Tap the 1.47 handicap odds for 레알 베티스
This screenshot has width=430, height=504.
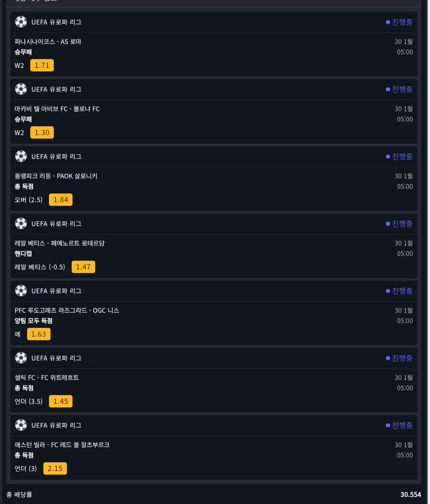pos(83,267)
